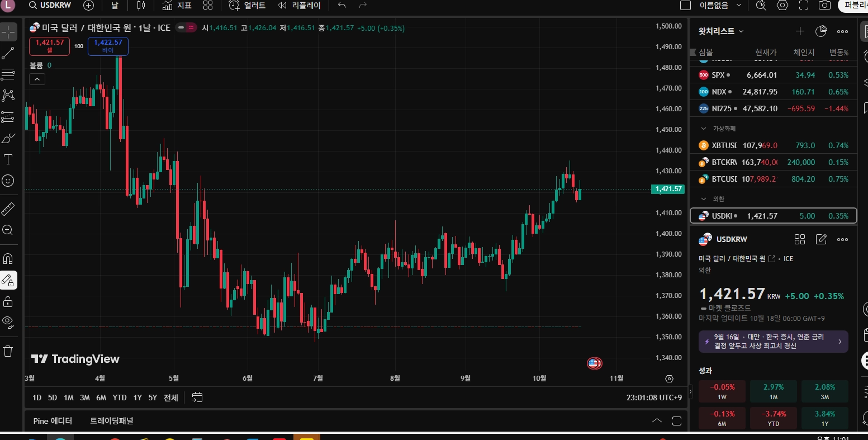The image size is (868, 440).
Task: Toggle the pill icon beside ICE legend
Action: pos(186,27)
